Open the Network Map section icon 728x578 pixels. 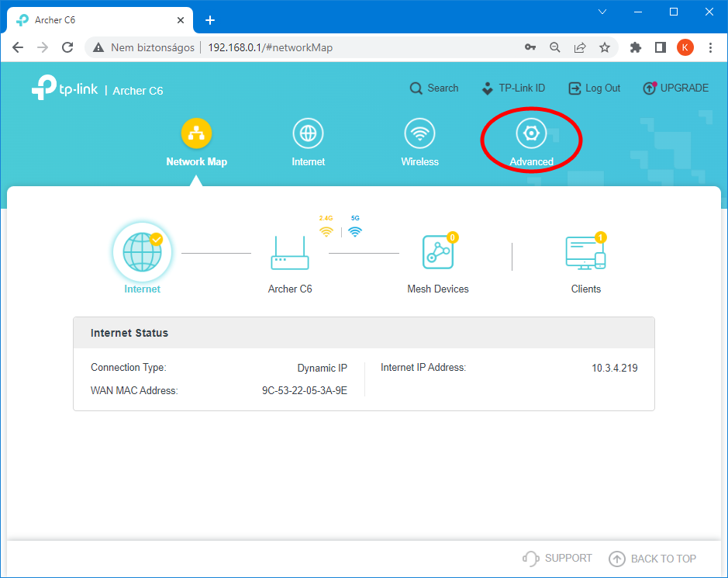(x=196, y=133)
